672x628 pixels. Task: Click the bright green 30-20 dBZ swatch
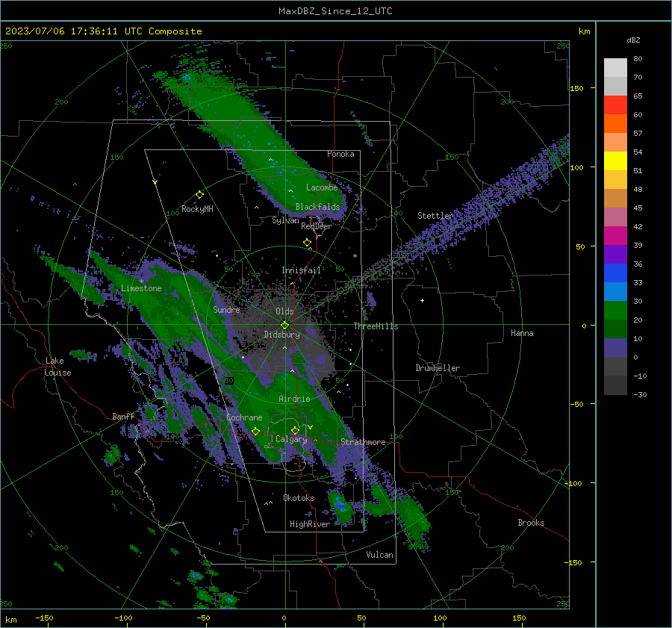615,311
